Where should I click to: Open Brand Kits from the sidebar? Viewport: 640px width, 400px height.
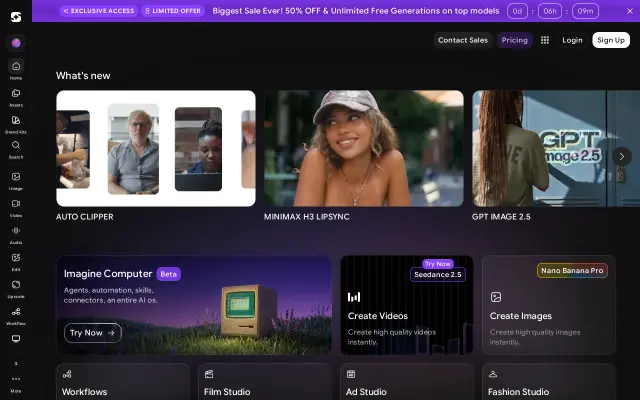pos(16,124)
